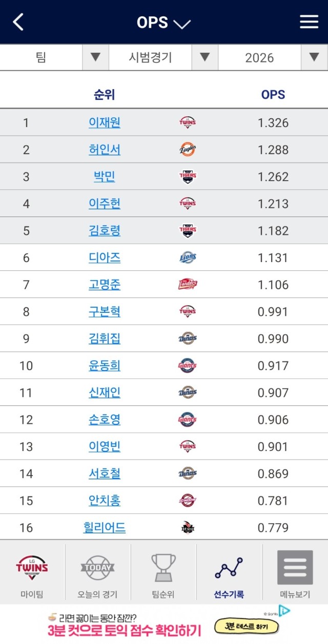The width and height of the screenshot is (328, 644).
Task: Tap the trophy team rankings icon
Action: click(x=163, y=567)
